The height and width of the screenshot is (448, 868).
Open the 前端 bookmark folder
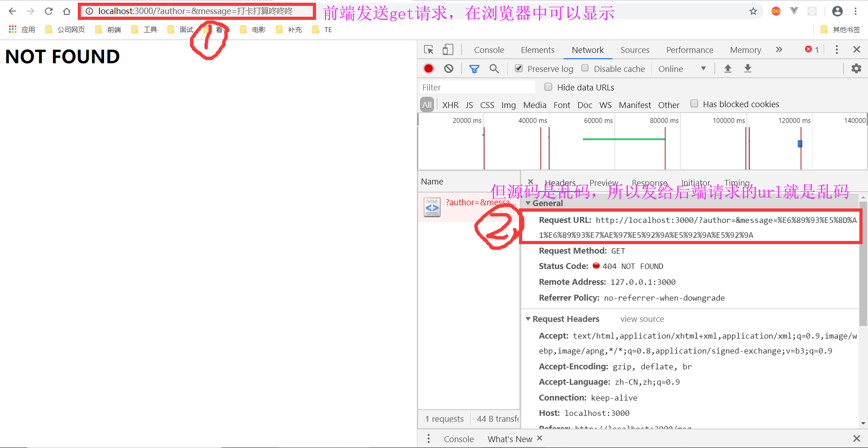point(108,29)
